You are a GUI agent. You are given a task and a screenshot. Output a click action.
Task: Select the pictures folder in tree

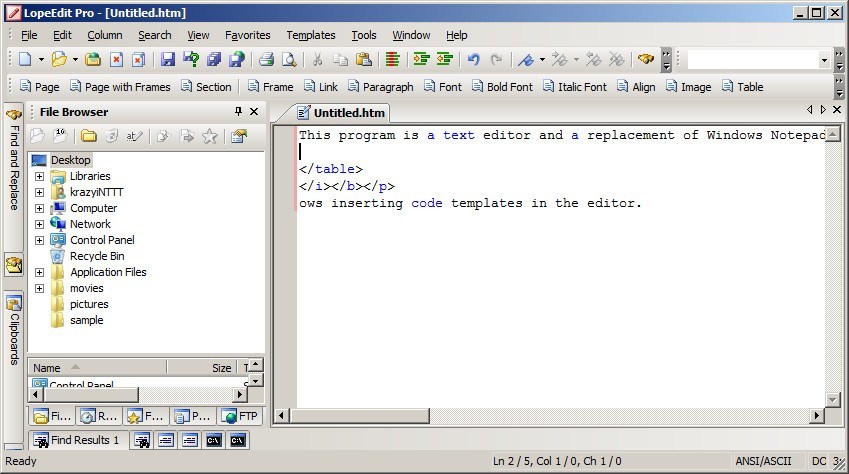pyautogui.click(x=89, y=304)
